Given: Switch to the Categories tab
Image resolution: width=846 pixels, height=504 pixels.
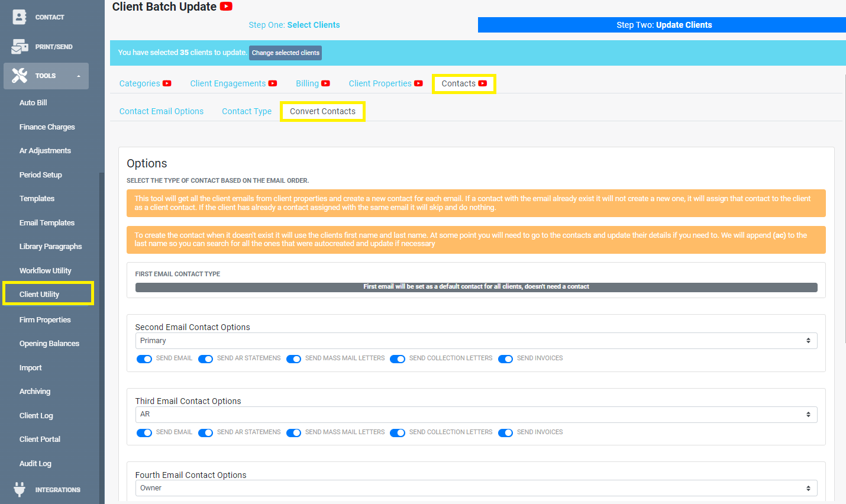Looking at the screenshot, I should (x=140, y=83).
